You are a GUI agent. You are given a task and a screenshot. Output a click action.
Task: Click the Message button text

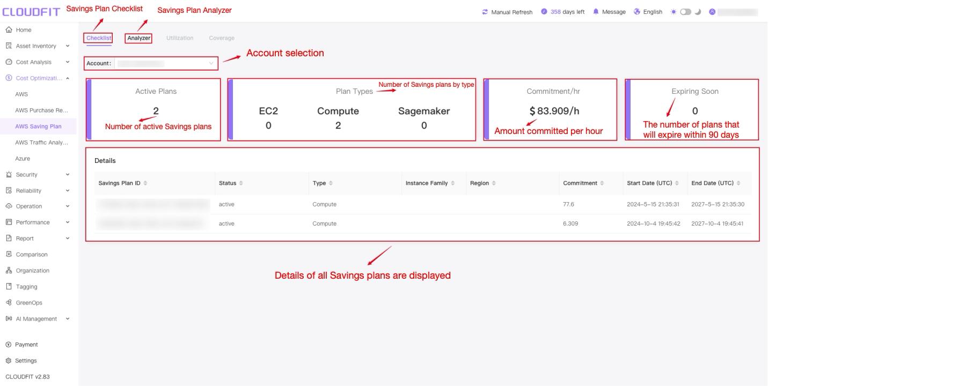(614, 12)
